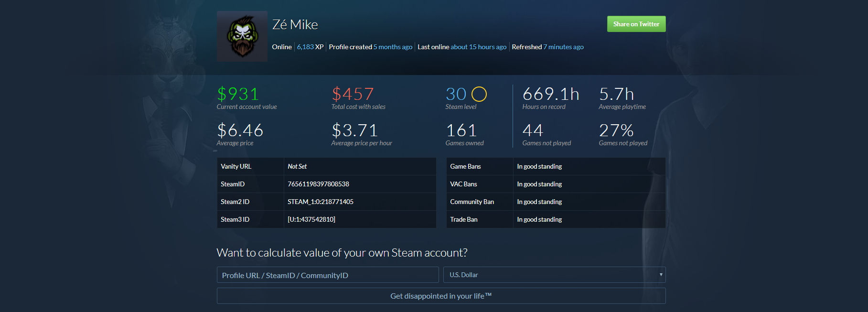The width and height of the screenshot is (868, 312).
Task: Click the $457 total cost with sales
Action: pos(353,94)
